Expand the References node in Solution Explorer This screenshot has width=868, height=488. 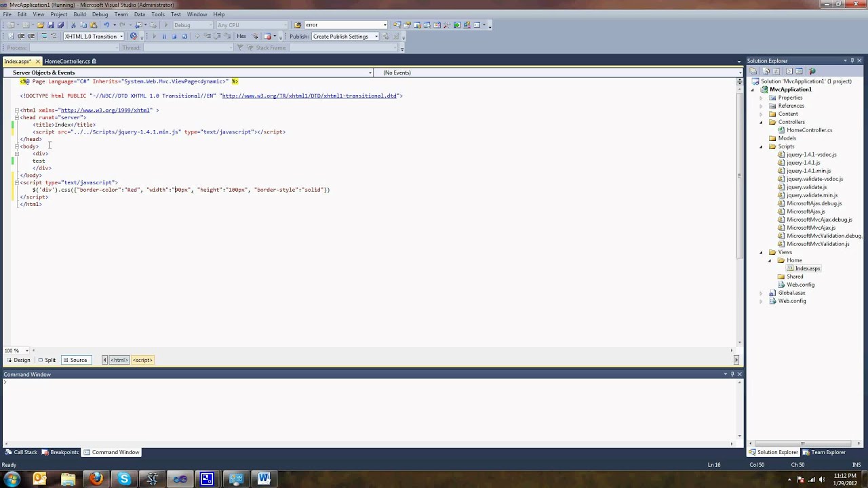[x=761, y=106]
